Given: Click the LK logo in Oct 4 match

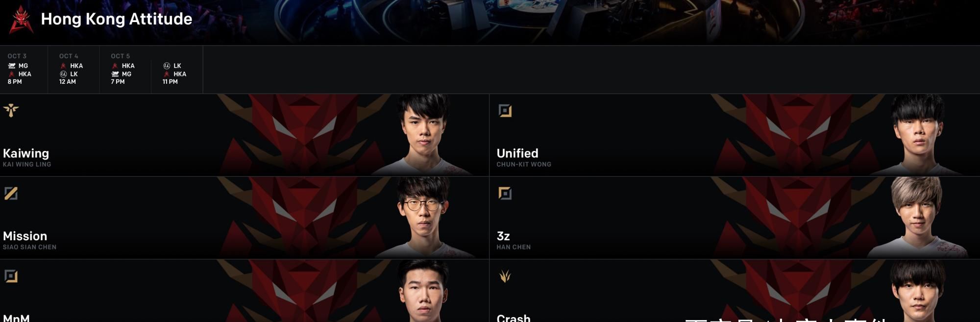Looking at the screenshot, I should pos(63,74).
